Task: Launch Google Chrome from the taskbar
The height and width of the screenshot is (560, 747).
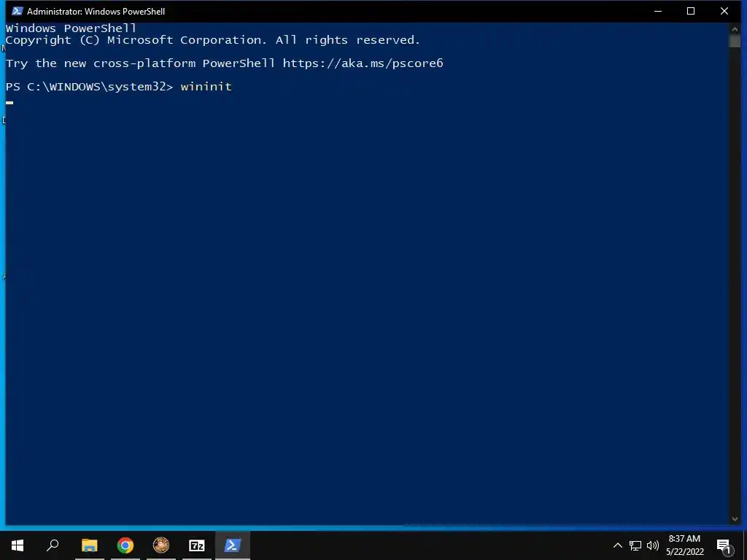Action: coord(125,545)
